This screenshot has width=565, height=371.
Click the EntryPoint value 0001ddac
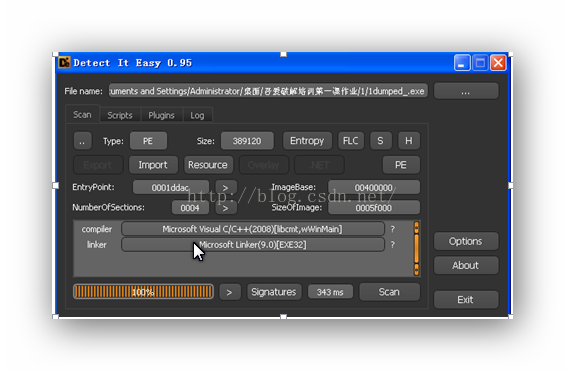click(170, 188)
